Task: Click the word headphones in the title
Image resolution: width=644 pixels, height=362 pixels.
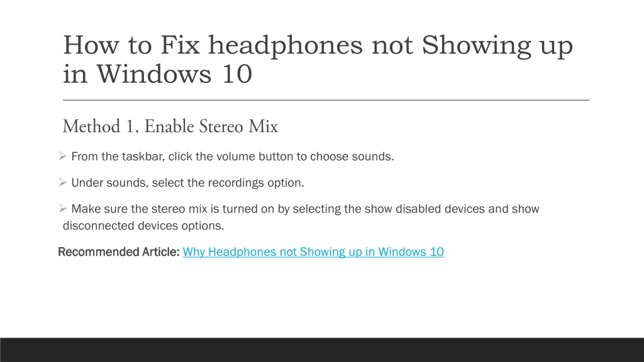Action: (x=286, y=45)
